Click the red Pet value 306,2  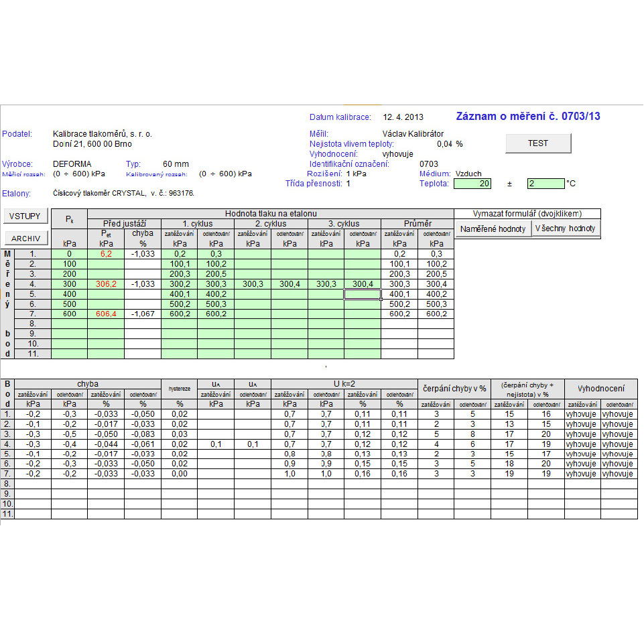tap(106, 284)
